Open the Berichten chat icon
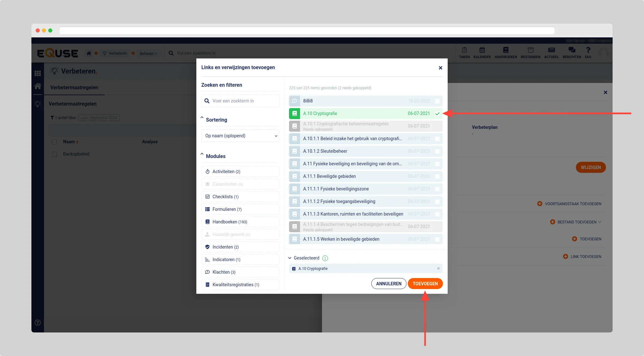 tap(571, 50)
